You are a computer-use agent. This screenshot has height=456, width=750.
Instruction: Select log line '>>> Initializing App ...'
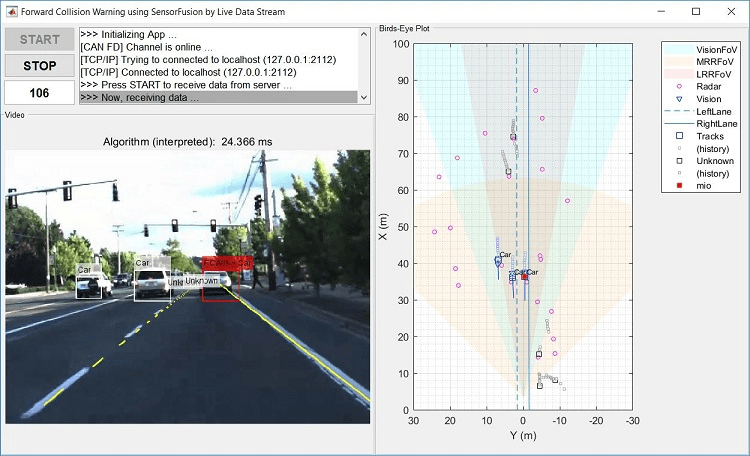[x=219, y=34]
